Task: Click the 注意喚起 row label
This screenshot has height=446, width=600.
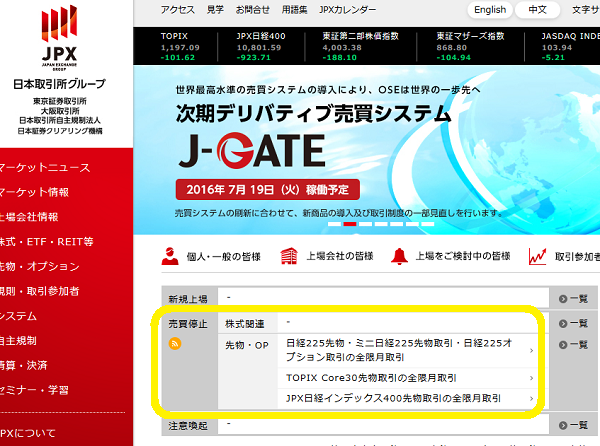Action: coord(188,425)
